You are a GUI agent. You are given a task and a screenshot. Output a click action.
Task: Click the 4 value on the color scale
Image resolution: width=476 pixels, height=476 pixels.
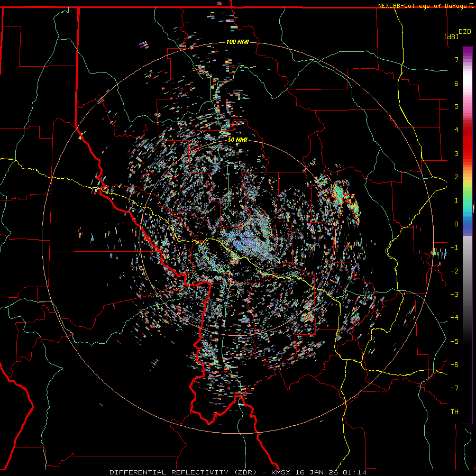(x=456, y=130)
